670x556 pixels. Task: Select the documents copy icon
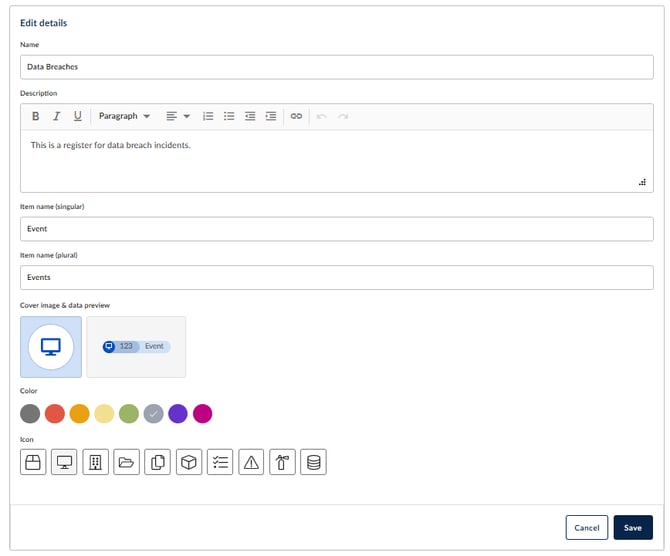(x=158, y=462)
